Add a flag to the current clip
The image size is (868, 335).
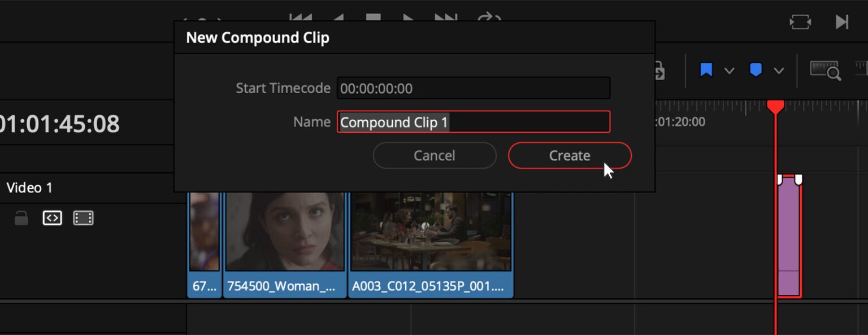tap(706, 71)
